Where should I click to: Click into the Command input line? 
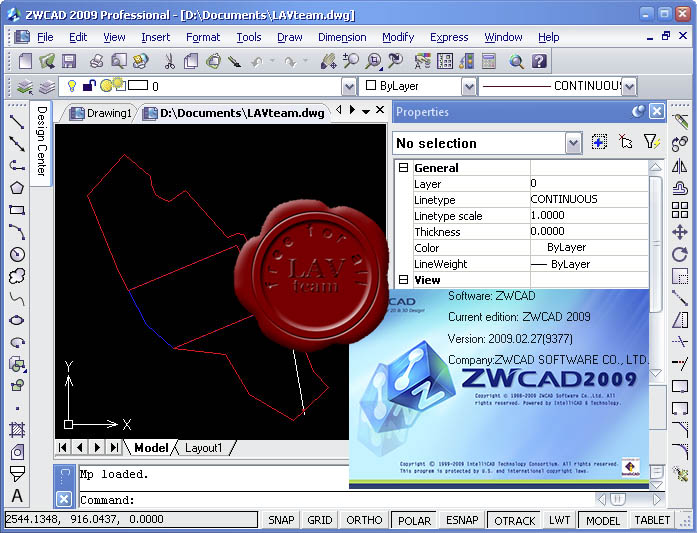click(x=336, y=500)
